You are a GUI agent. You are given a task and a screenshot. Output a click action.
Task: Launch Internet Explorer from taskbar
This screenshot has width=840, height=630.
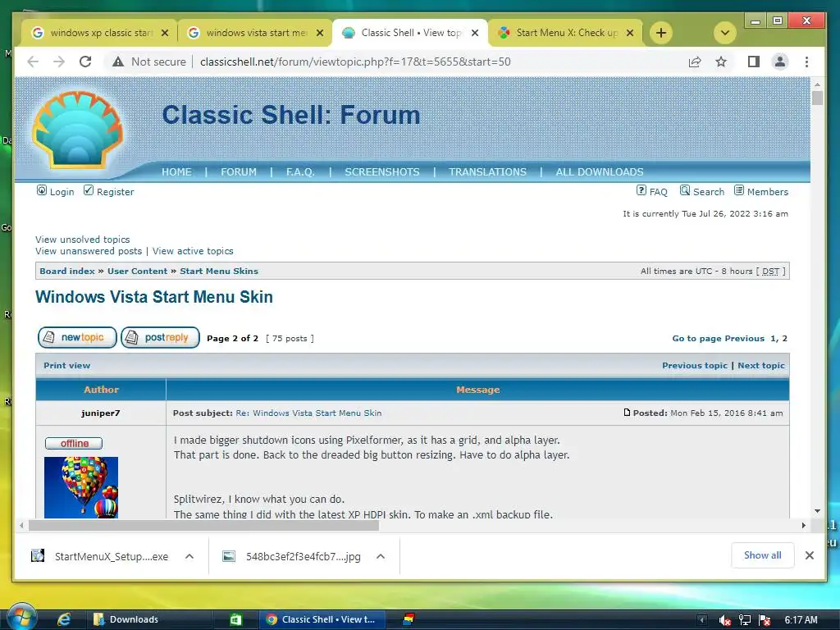64,619
